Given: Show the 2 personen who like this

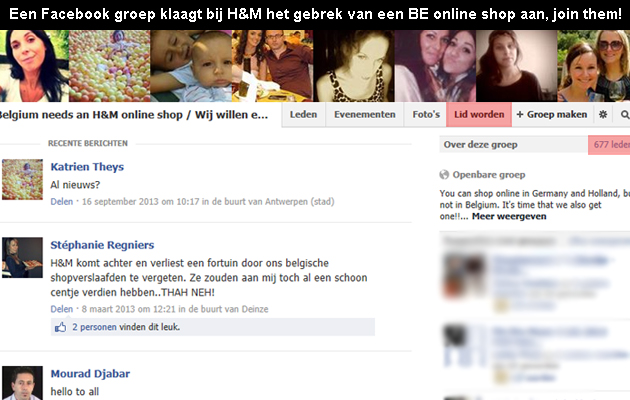Looking at the screenshot, I should 94,327.
